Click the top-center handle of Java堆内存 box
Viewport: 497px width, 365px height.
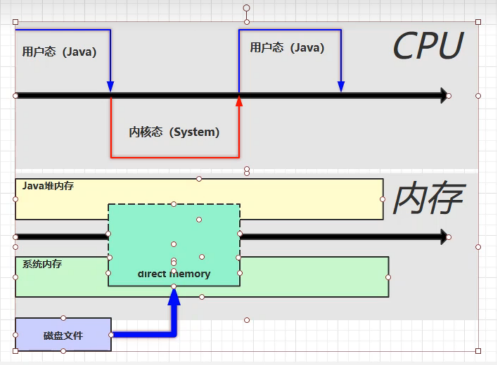199,179
